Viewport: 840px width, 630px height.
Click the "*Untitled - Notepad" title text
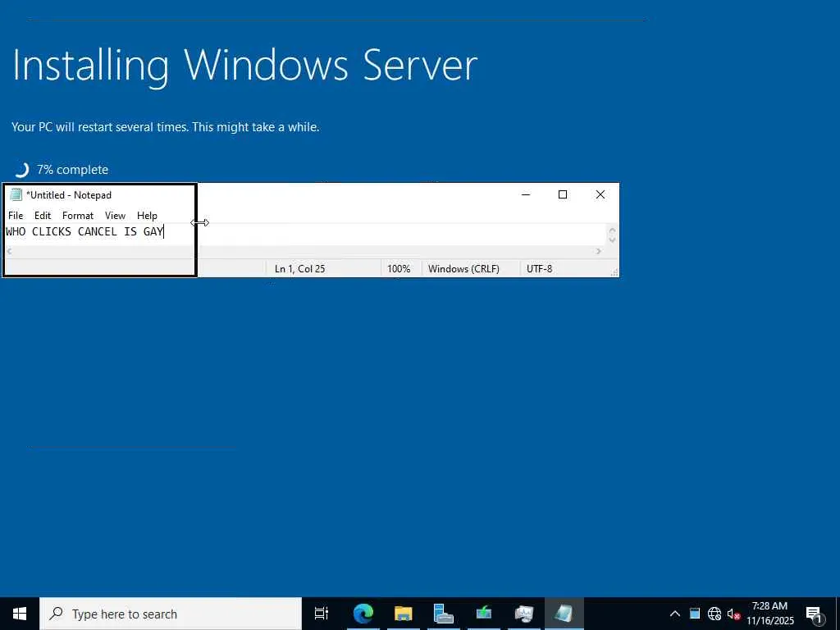coord(69,195)
